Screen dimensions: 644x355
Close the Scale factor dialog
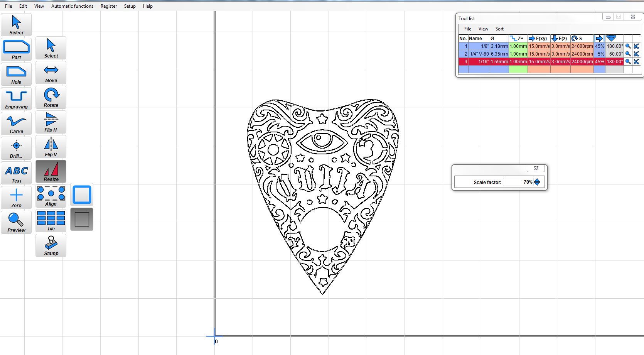pyautogui.click(x=536, y=168)
